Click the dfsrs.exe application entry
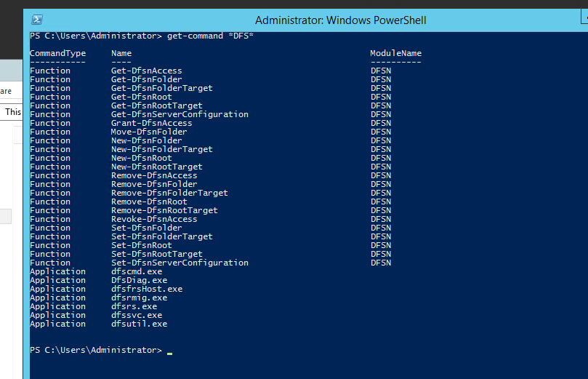This screenshot has height=379, width=588. (x=134, y=306)
